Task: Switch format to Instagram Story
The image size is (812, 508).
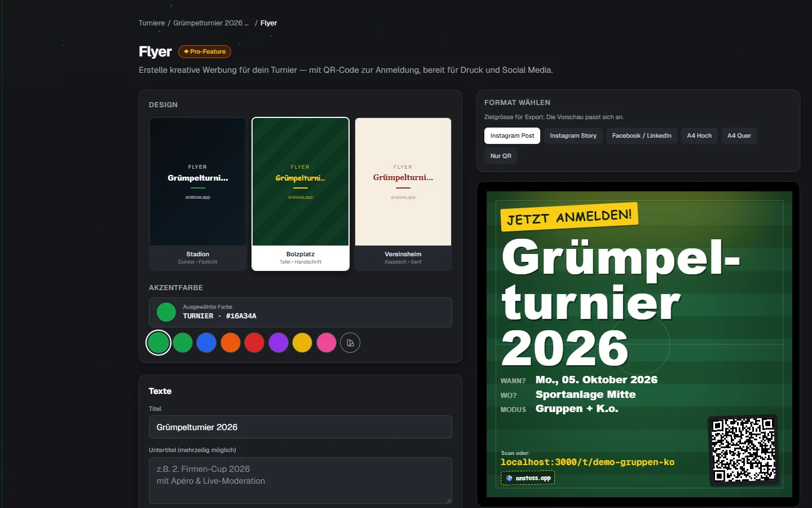Action: tap(573, 135)
